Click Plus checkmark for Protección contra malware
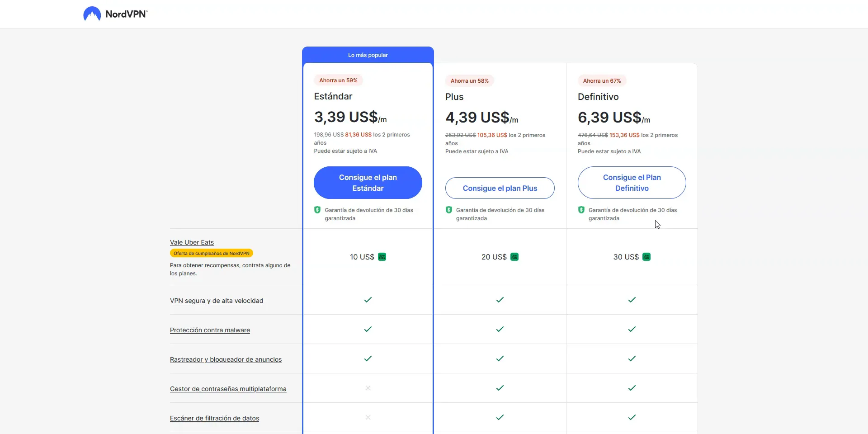The image size is (868, 434). (500, 329)
